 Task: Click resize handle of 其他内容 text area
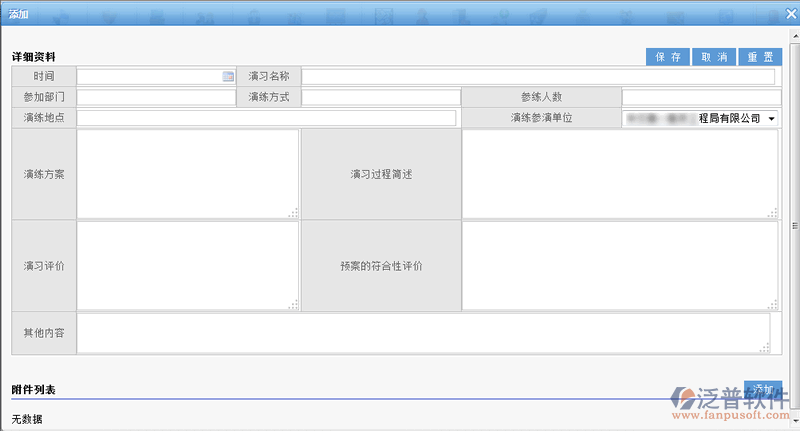[764, 348]
